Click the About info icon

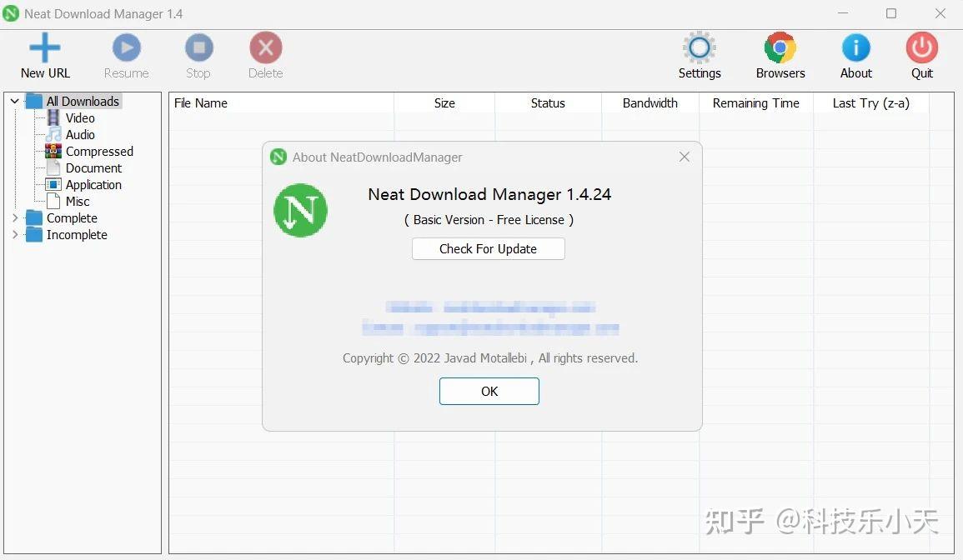tap(855, 47)
